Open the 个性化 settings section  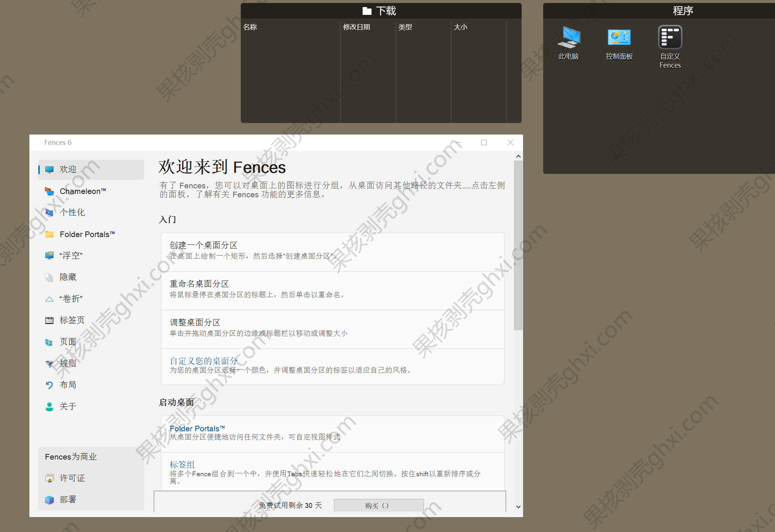tap(72, 212)
